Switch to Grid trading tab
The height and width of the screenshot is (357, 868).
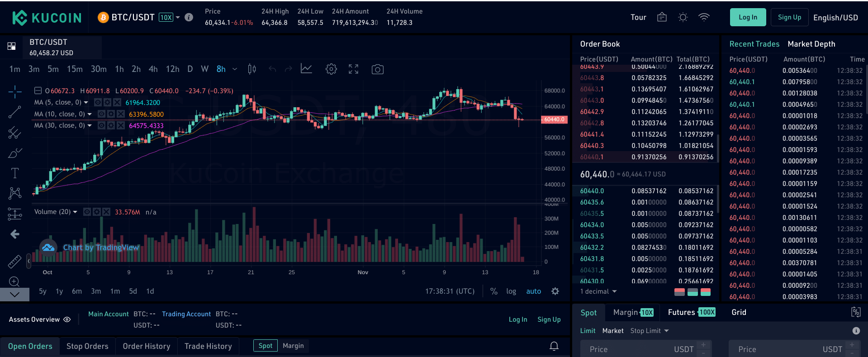(739, 312)
